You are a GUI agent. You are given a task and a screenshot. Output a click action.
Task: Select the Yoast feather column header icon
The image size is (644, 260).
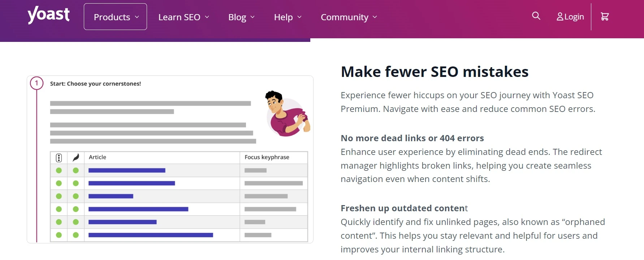[x=75, y=157]
